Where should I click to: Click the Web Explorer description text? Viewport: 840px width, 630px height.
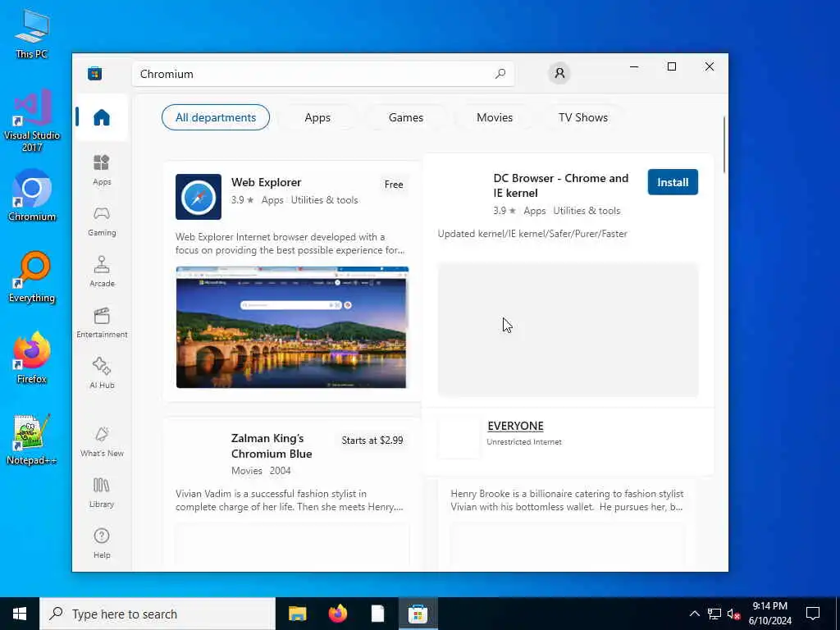pos(290,244)
